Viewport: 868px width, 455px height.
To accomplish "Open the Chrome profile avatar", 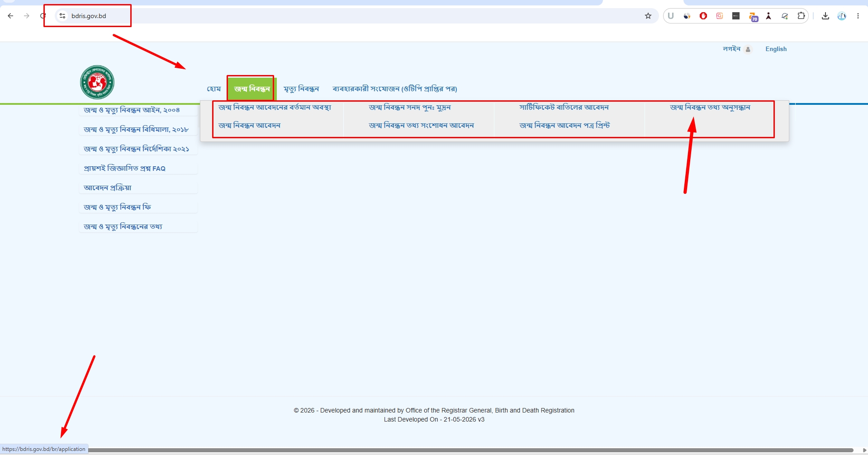I will pyautogui.click(x=842, y=16).
